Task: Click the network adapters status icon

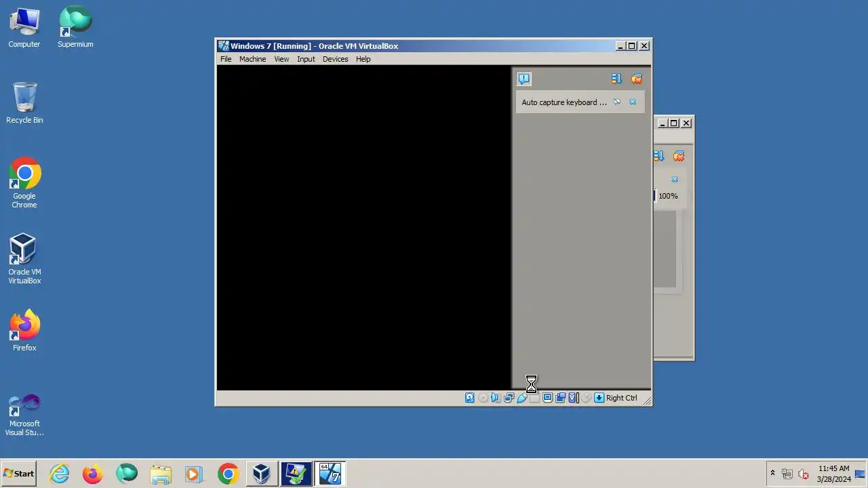Action: tap(509, 398)
